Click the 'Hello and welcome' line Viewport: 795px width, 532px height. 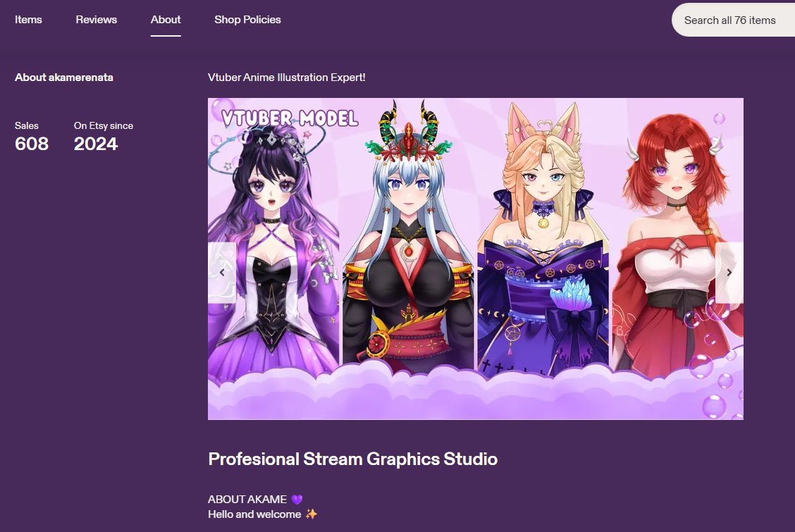tap(263, 514)
